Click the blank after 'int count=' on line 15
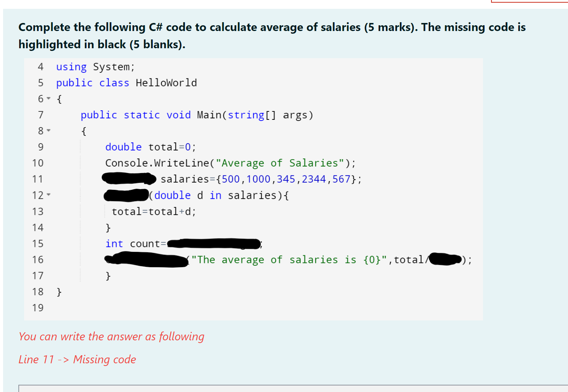Image resolution: width=568 pixels, height=392 pixels. 213,243
